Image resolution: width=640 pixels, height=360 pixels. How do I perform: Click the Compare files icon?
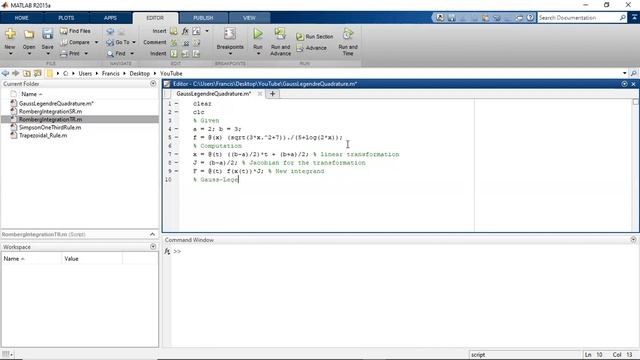click(x=64, y=42)
